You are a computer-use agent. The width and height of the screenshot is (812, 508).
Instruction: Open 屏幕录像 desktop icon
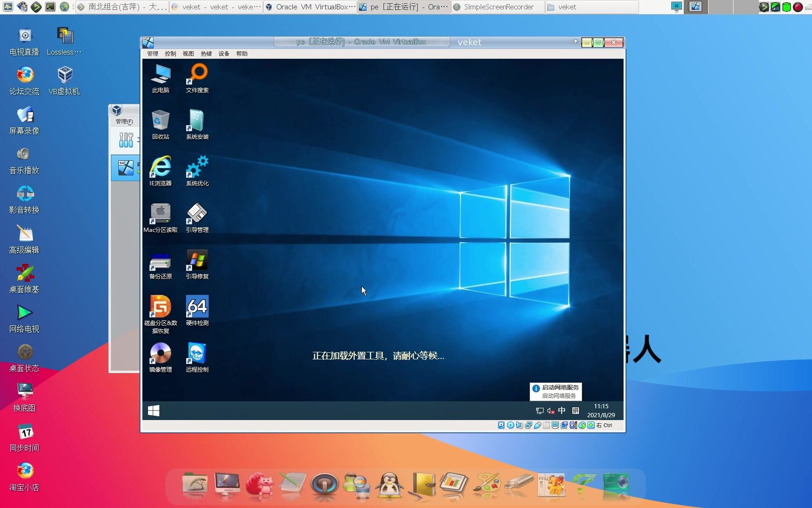(x=24, y=120)
